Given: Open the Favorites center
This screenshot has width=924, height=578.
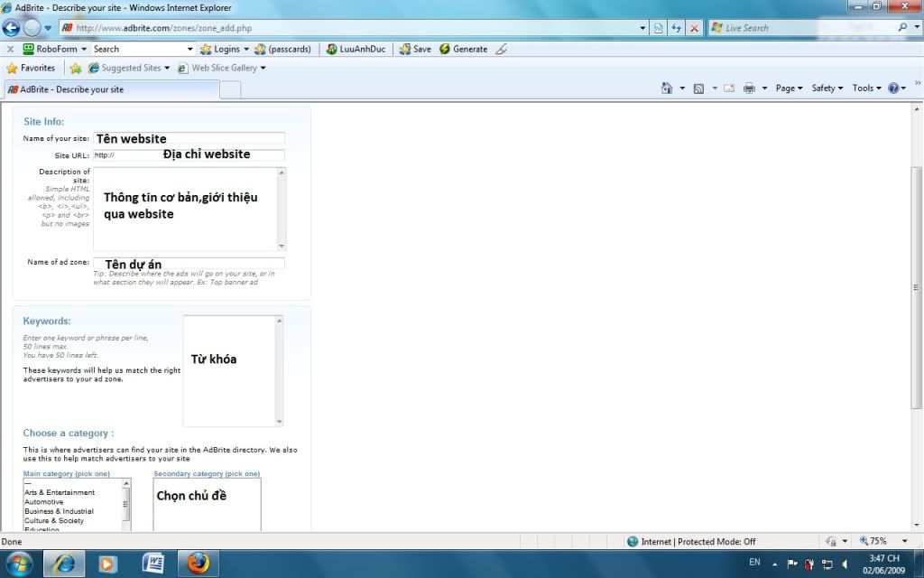Looking at the screenshot, I should [x=31, y=68].
